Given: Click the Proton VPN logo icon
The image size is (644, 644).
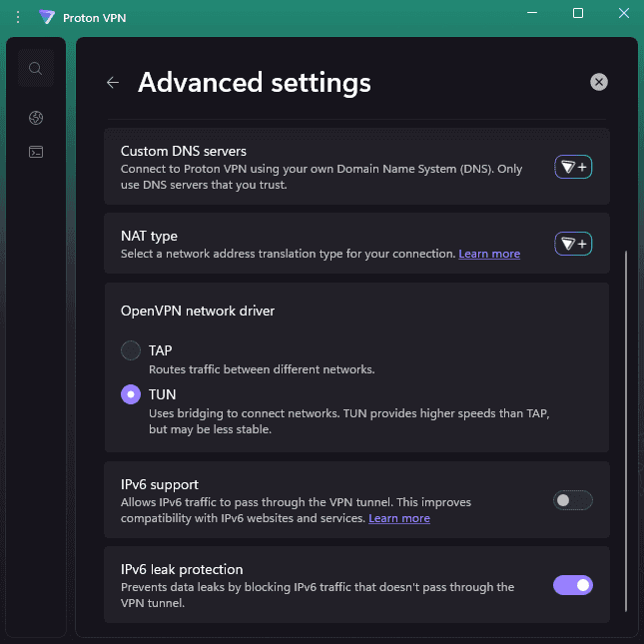Looking at the screenshot, I should (x=46, y=17).
